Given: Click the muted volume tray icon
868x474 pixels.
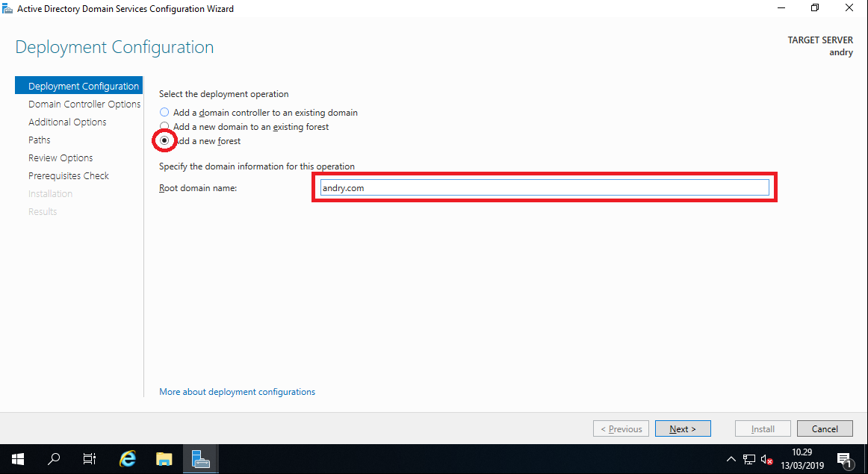Looking at the screenshot, I should [x=766, y=459].
